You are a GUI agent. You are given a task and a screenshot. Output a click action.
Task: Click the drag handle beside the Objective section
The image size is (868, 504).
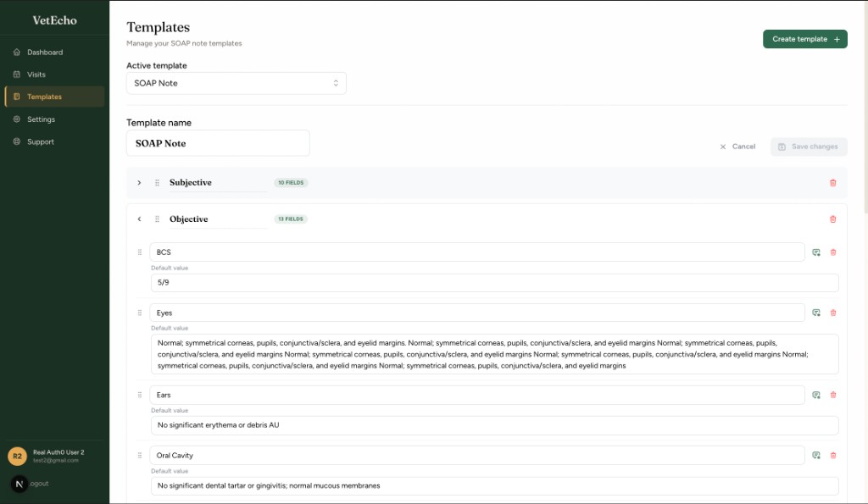coord(158,219)
